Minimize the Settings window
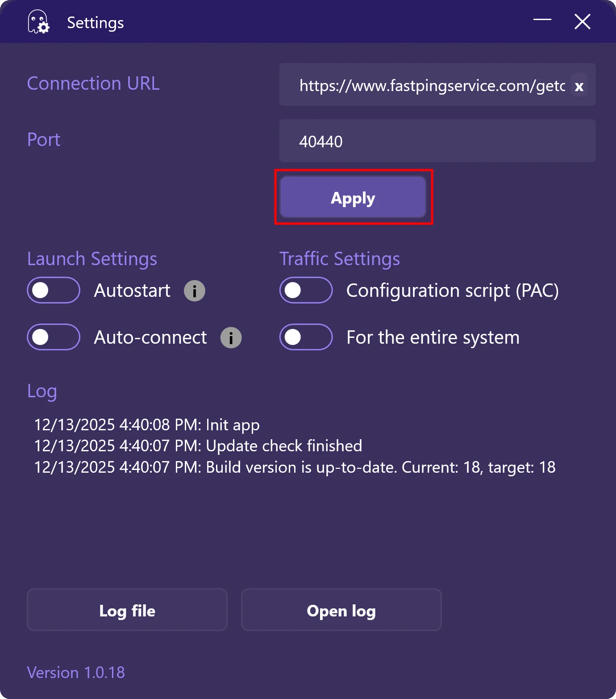 pyautogui.click(x=542, y=21)
